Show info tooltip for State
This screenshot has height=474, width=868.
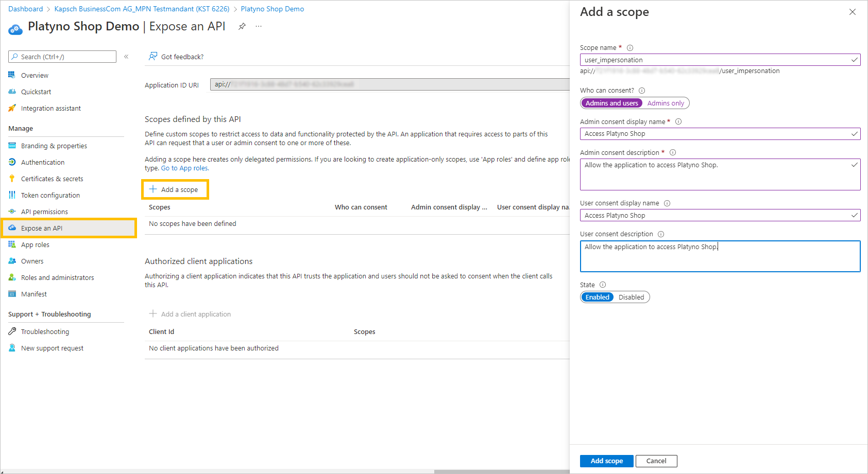click(603, 285)
